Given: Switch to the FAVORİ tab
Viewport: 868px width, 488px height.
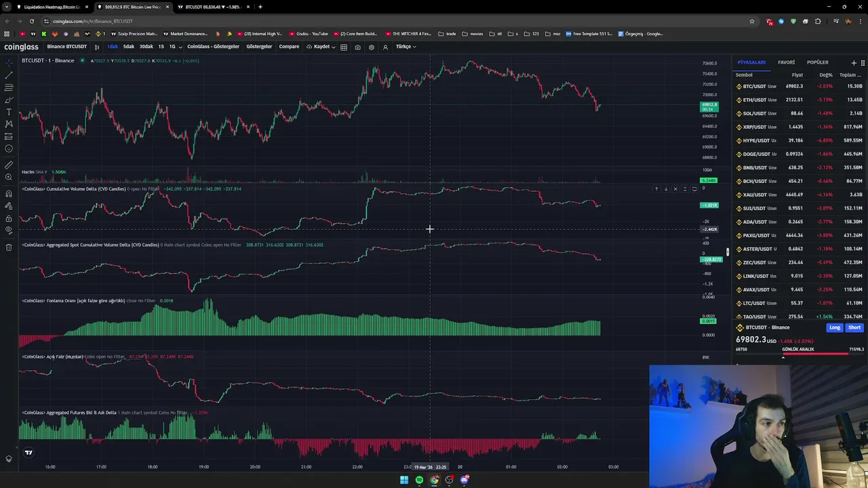Looking at the screenshot, I should (x=786, y=62).
